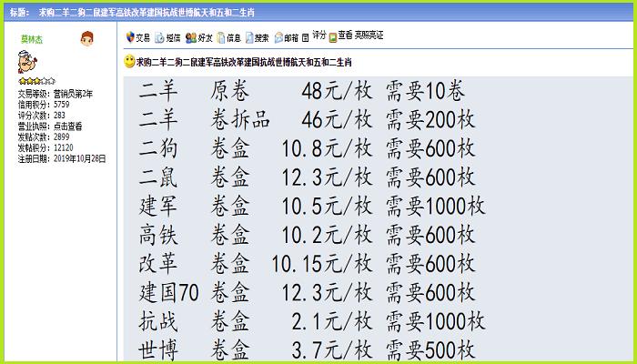Open user profile 莫林杰
This screenshot has width=637, height=364.
(x=32, y=39)
